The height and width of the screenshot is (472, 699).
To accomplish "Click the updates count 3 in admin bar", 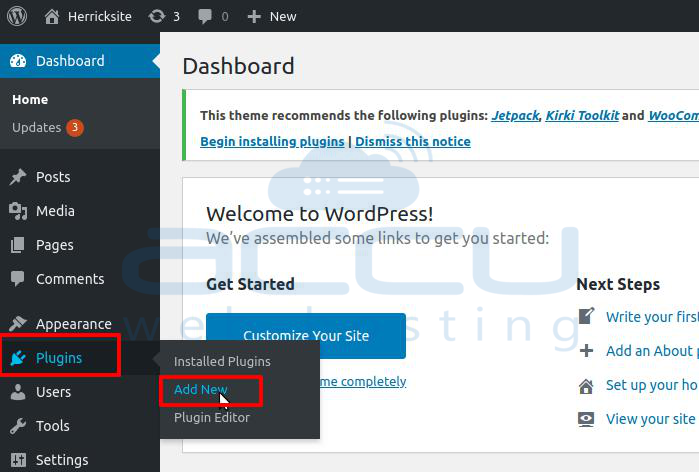I will click(177, 17).
